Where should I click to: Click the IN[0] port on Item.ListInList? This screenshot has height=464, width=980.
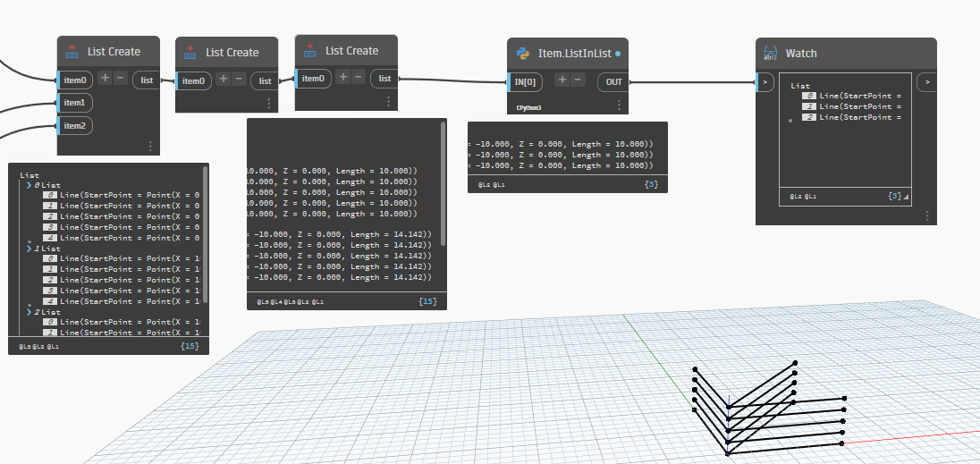[x=525, y=81]
